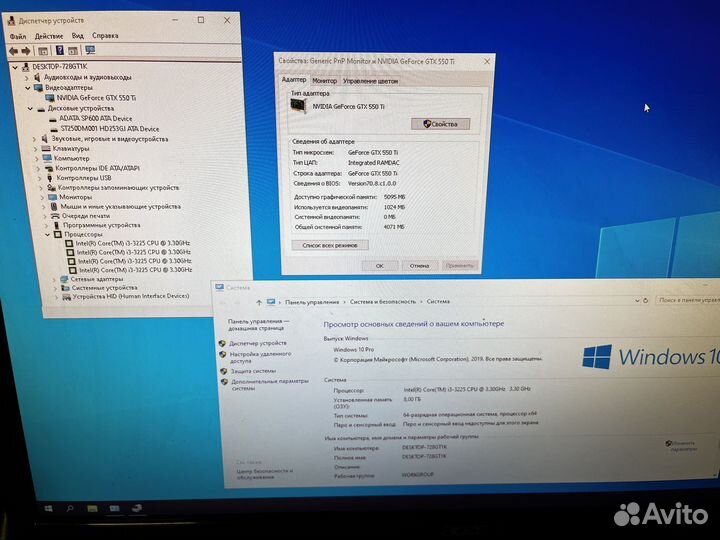
Task: Click OK in adapter properties dialog
Action: (x=380, y=266)
